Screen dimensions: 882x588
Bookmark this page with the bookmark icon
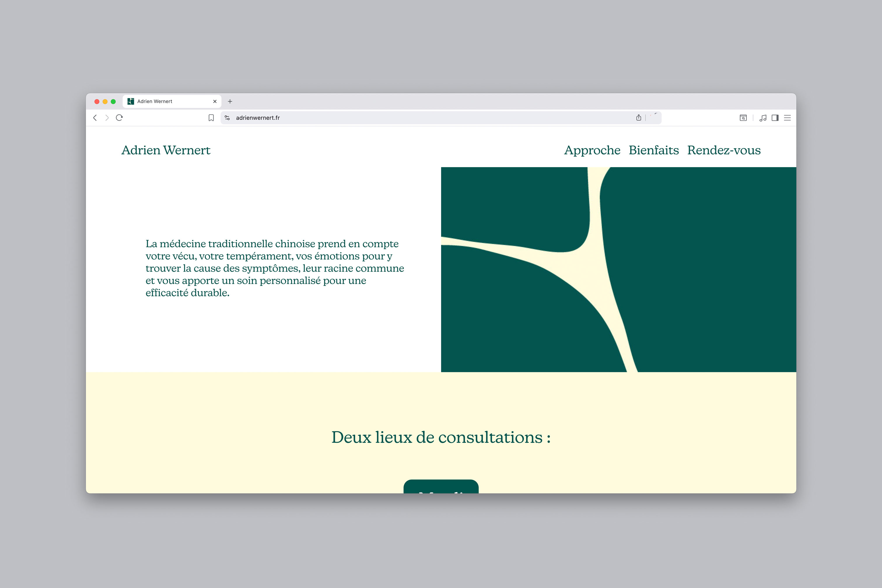point(211,118)
